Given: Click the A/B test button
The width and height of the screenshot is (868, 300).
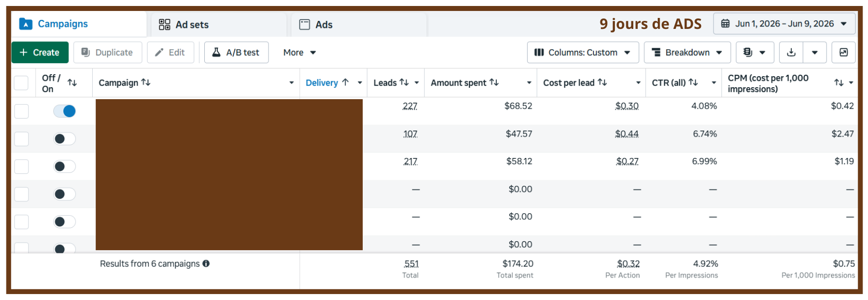Looking at the screenshot, I should (x=236, y=52).
